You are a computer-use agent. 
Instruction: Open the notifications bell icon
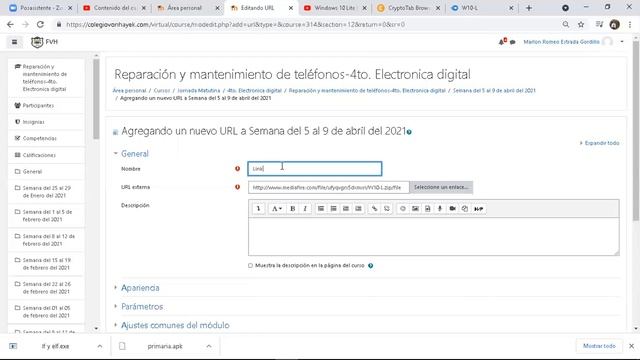[x=502, y=42]
